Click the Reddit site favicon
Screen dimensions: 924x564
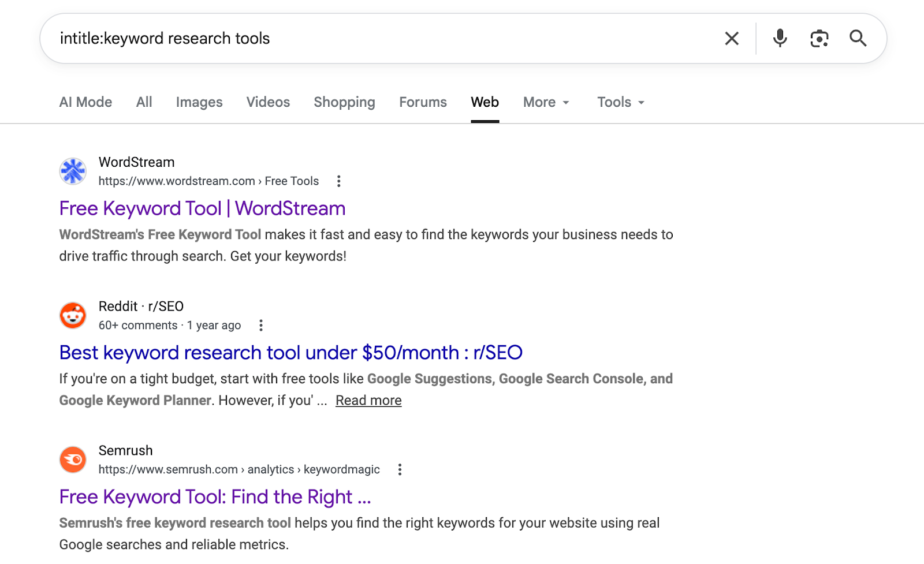[73, 316]
